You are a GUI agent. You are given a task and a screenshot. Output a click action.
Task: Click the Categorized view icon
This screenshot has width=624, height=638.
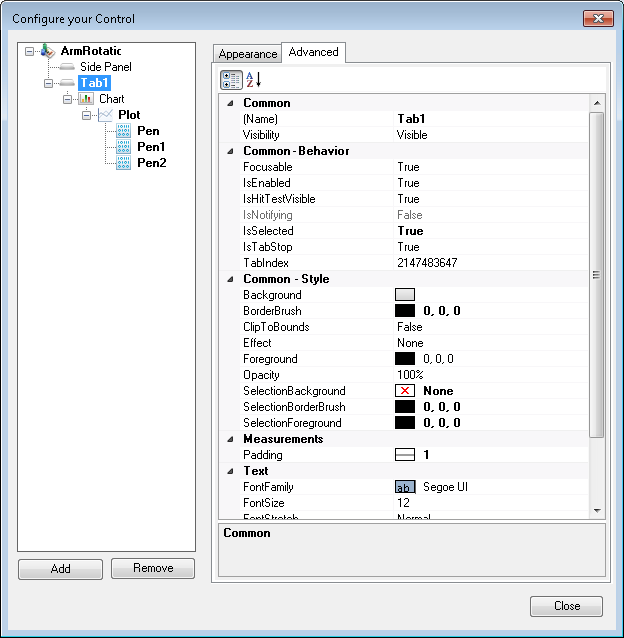point(230,80)
